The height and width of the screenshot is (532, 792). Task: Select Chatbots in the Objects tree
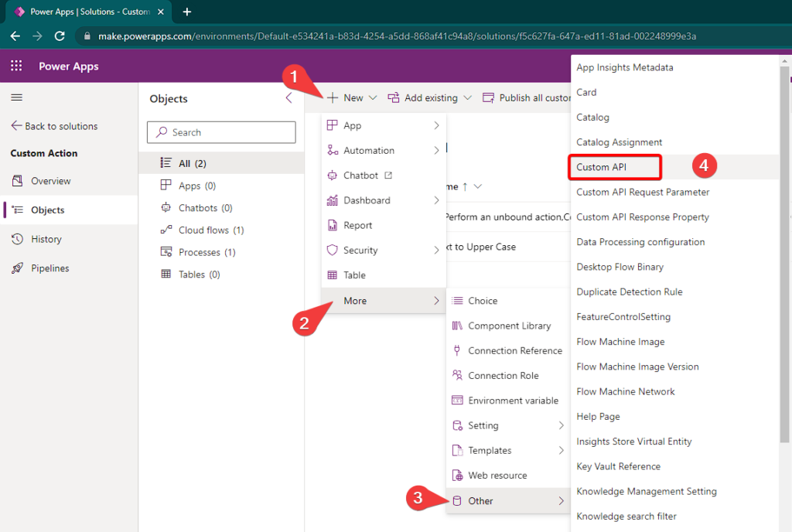[196, 207]
